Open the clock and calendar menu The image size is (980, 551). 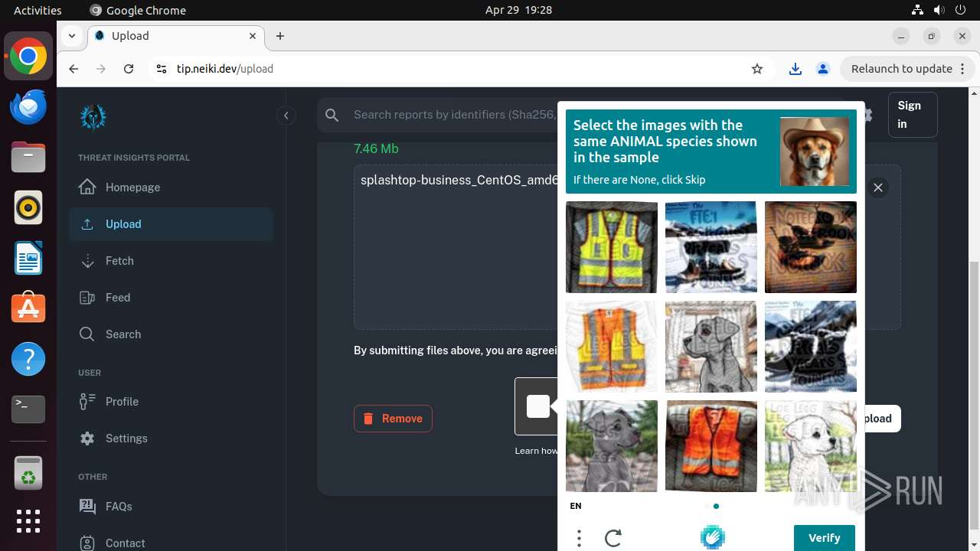pyautogui.click(x=518, y=10)
